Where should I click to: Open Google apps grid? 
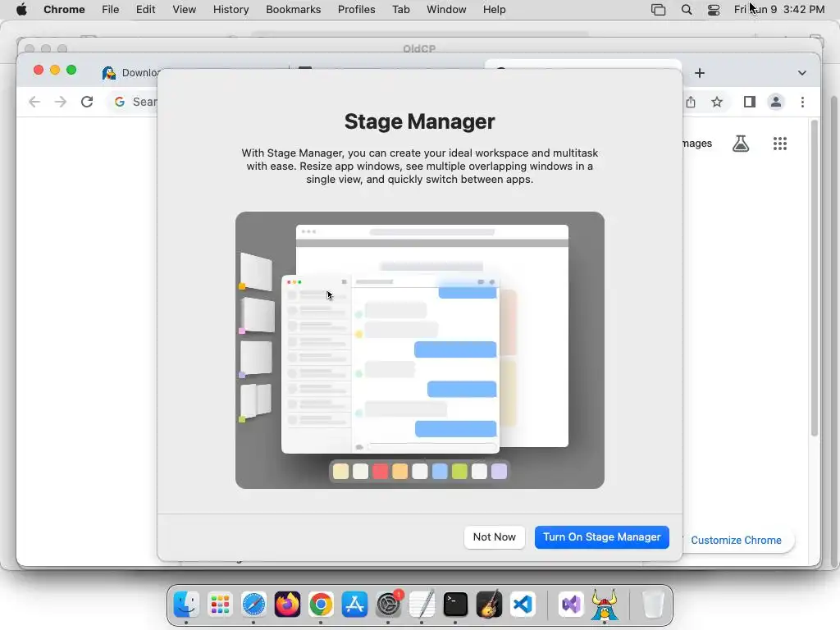(780, 144)
